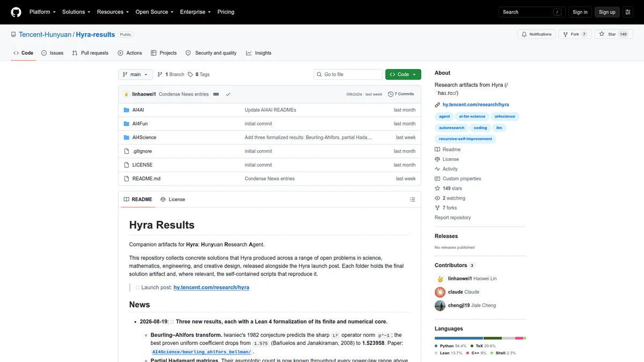Open the Pricing page

pos(226,12)
